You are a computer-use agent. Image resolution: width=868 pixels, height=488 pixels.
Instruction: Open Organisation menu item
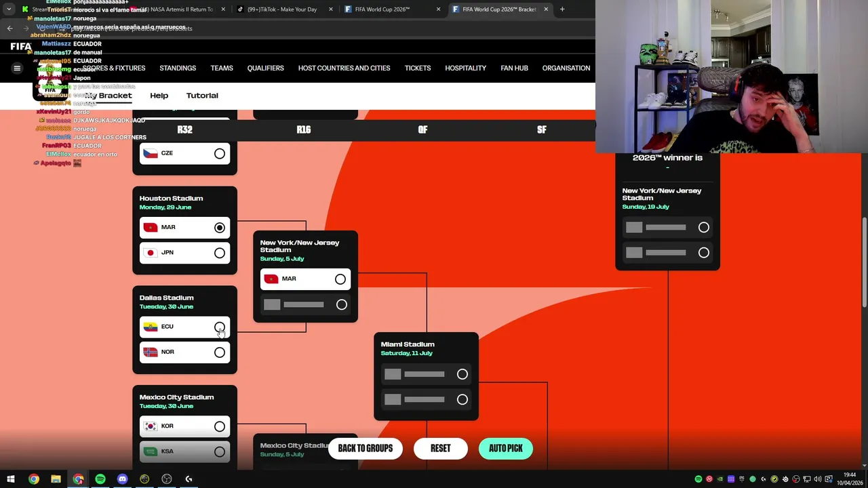(x=566, y=68)
